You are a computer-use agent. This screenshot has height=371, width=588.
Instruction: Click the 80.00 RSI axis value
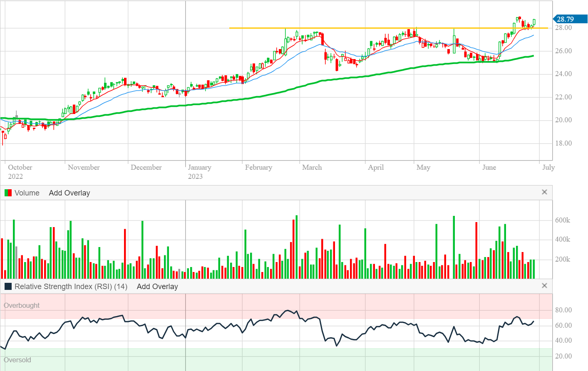point(563,310)
